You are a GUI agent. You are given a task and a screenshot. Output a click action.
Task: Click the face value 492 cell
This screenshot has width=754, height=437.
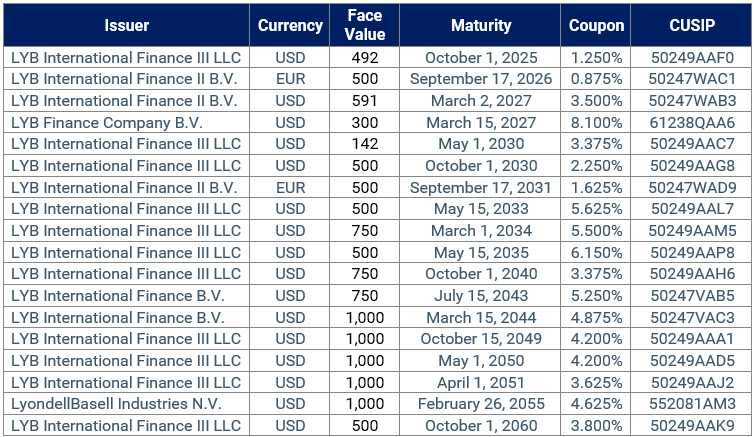[x=365, y=57]
